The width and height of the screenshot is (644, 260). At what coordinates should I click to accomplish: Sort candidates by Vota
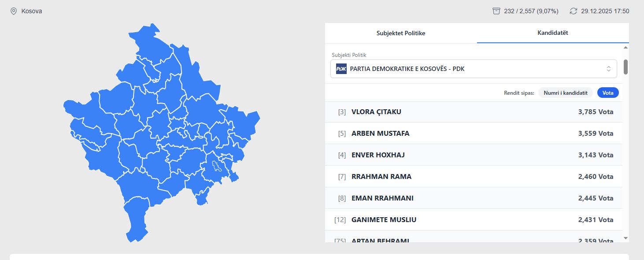608,93
